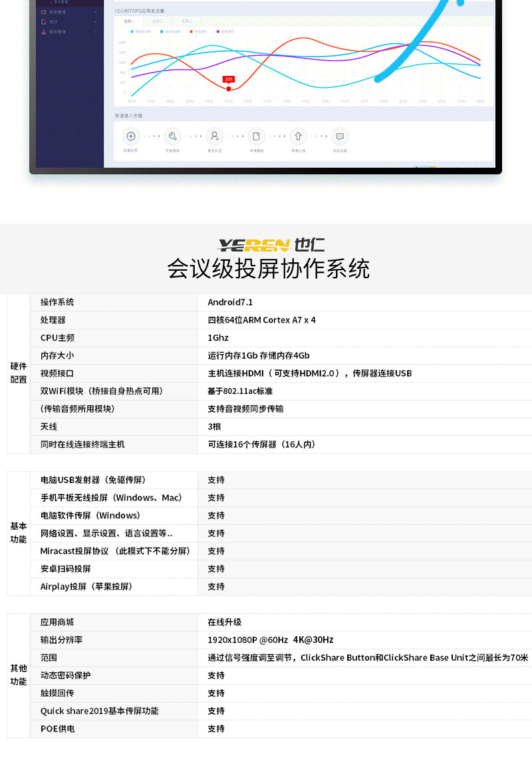Expand the 账号管理 sidebar chevron
Screen dimensions: 532x766
tap(96, 31)
